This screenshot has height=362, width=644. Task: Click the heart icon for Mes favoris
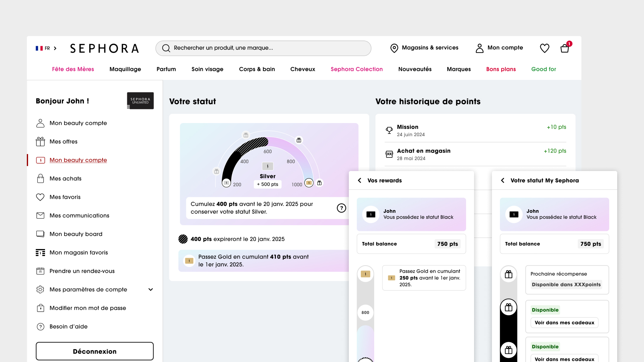(x=40, y=197)
